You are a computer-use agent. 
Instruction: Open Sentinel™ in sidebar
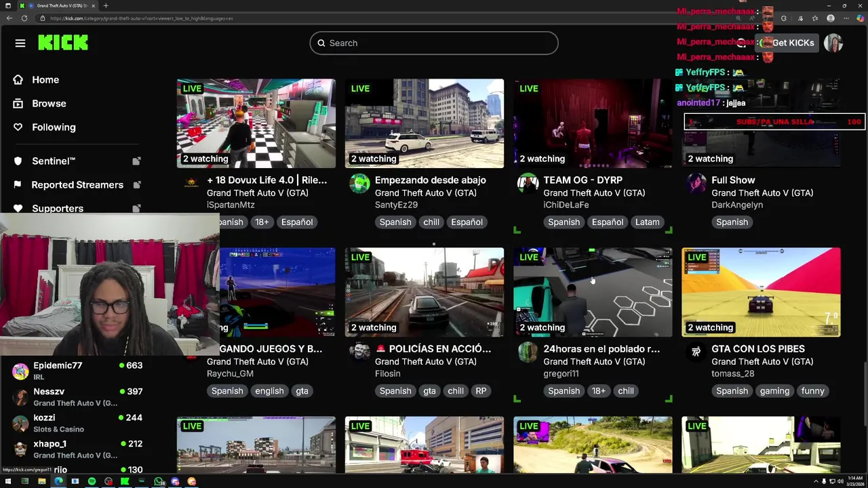click(54, 161)
